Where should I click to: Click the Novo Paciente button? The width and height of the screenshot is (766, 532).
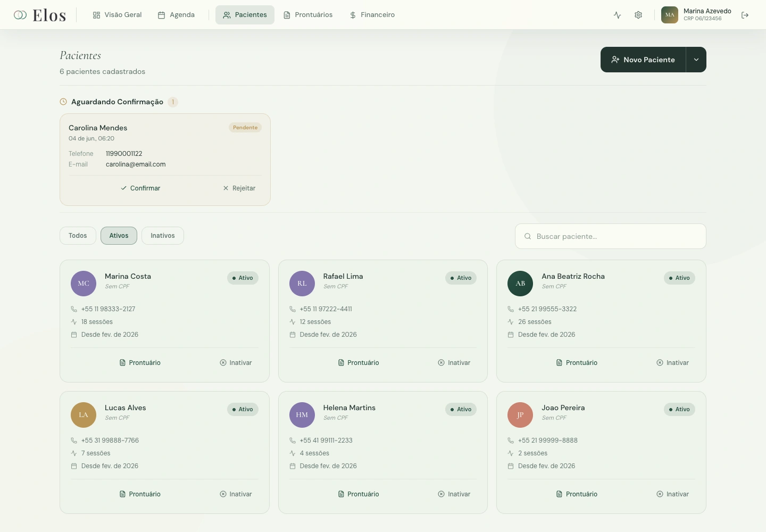(x=643, y=60)
